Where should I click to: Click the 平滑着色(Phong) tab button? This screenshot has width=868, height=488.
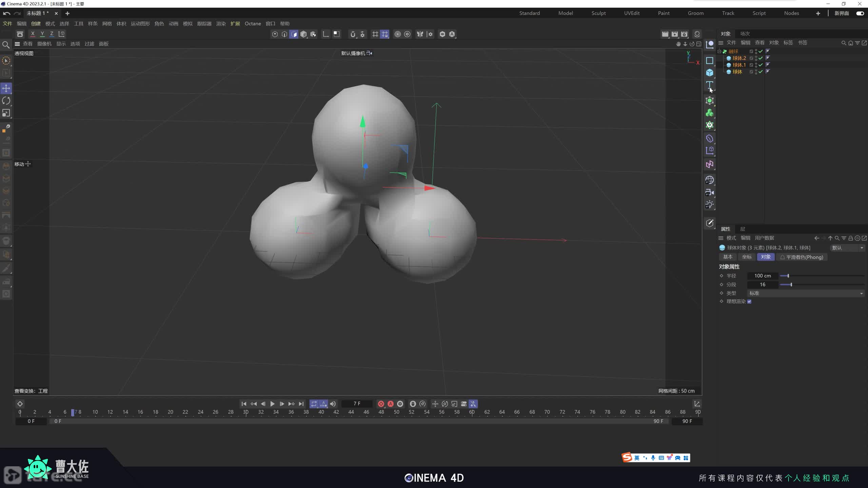tap(802, 257)
